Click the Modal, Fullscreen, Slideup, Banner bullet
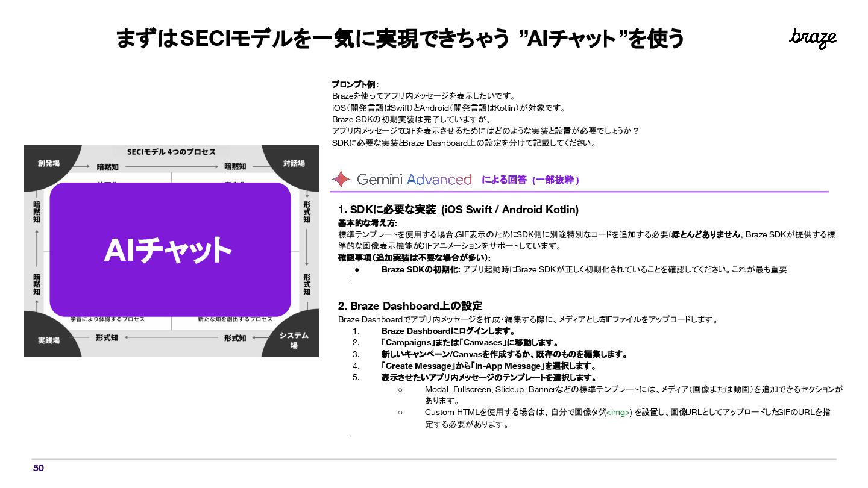Screen dimensions: 868x488 coord(634,395)
